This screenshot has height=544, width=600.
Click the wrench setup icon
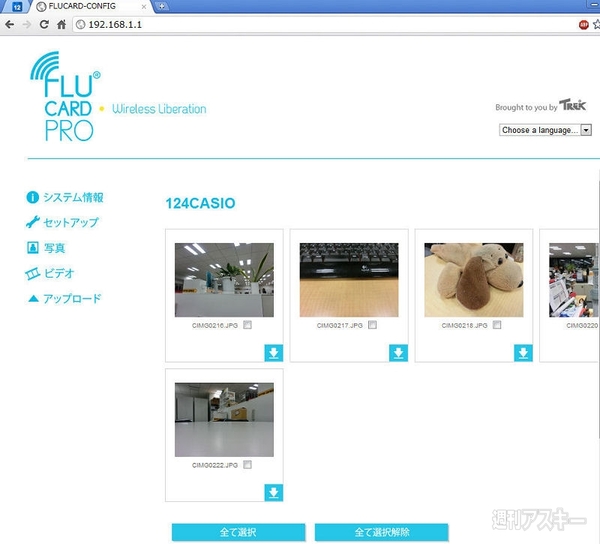pos(33,222)
